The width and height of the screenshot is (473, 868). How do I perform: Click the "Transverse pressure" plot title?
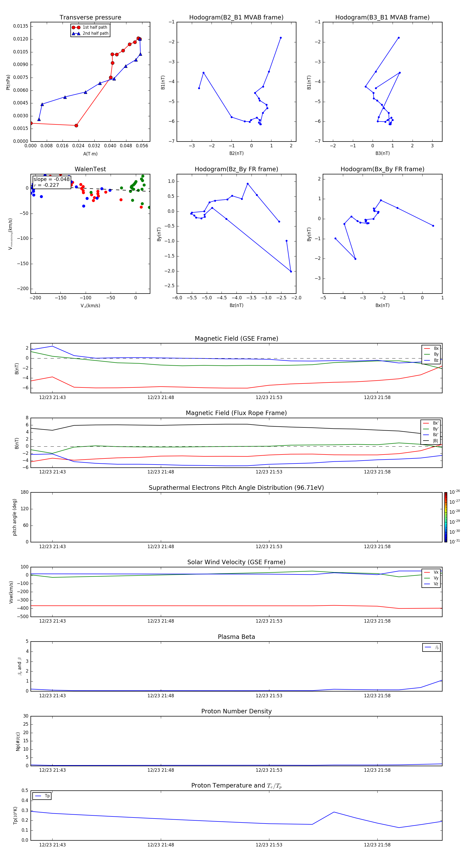click(90, 18)
